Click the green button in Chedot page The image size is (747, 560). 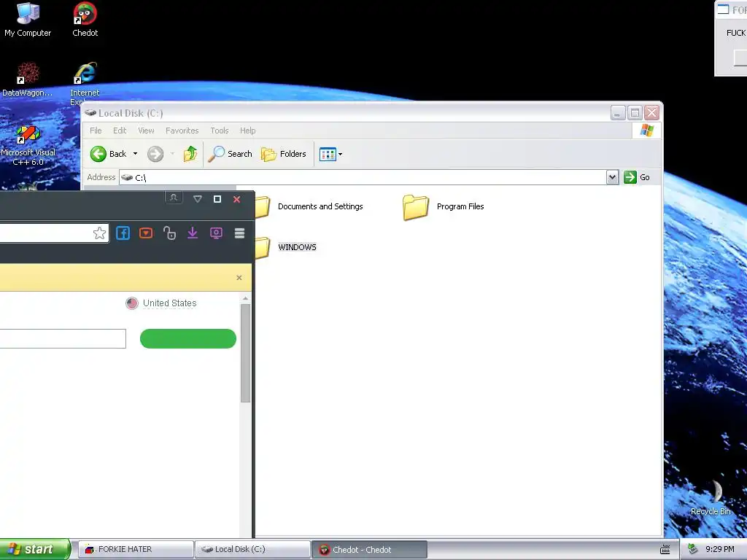(x=188, y=338)
